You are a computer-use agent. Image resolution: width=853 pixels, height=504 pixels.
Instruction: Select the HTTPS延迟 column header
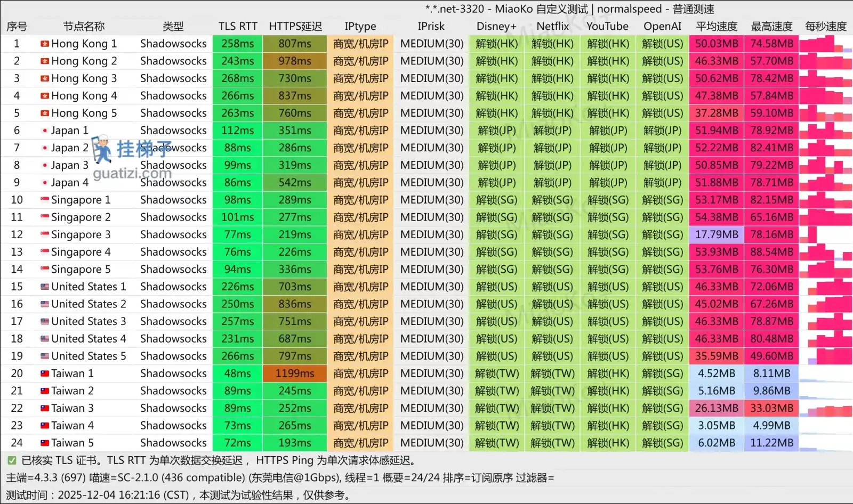[295, 26]
